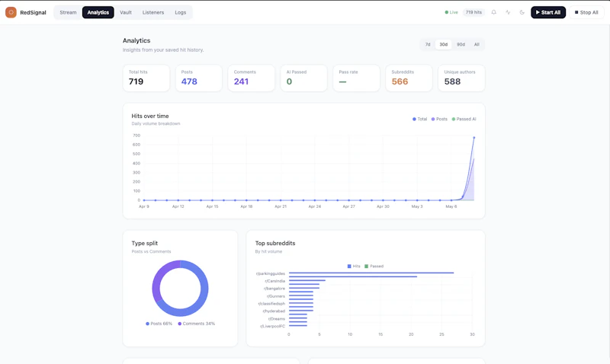Toggle the Posts series in line chart legend

[439, 119]
